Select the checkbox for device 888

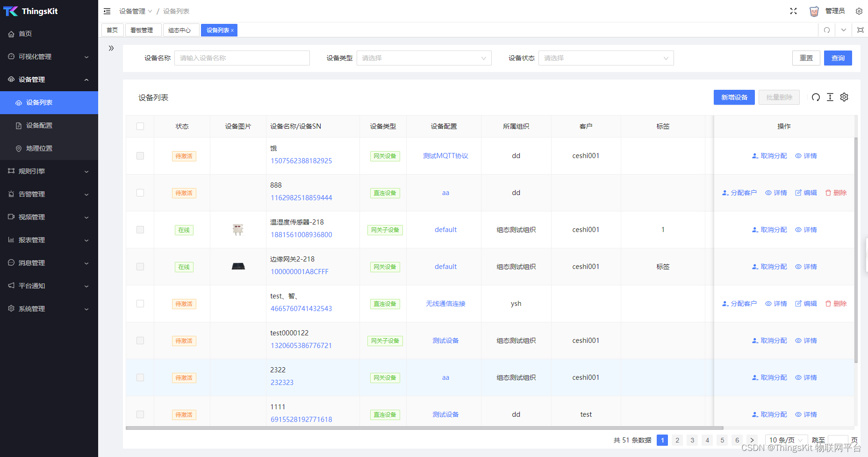(140, 193)
